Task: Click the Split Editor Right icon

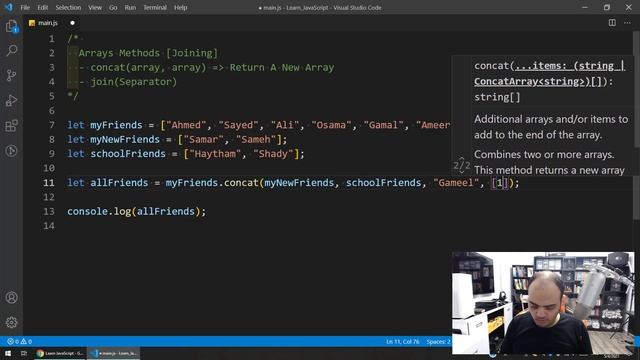Action: coord(612,23)
